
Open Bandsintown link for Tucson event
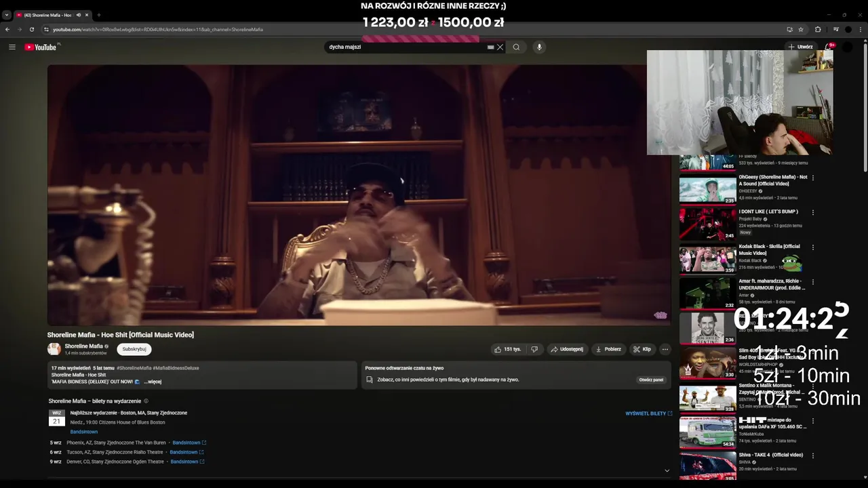(186, 452)
